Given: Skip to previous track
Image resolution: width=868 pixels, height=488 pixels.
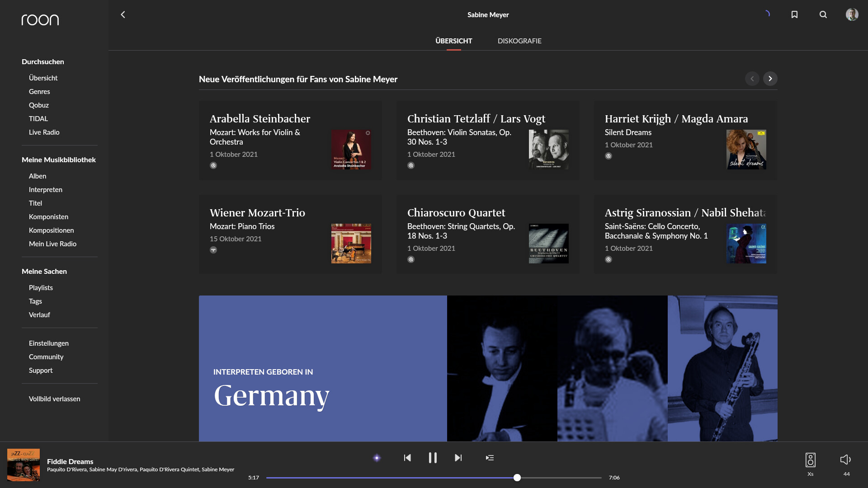Looking at the screenshot, I should pos(407,458).
